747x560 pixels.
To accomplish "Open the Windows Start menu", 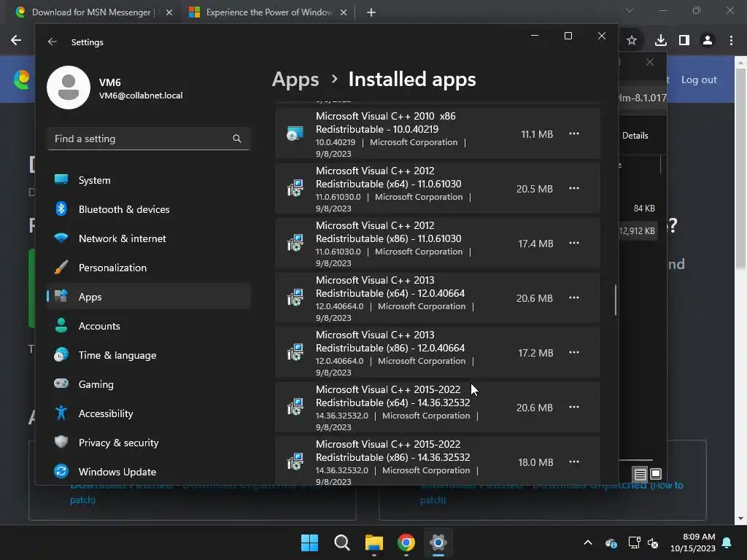I will pos(309,542).
